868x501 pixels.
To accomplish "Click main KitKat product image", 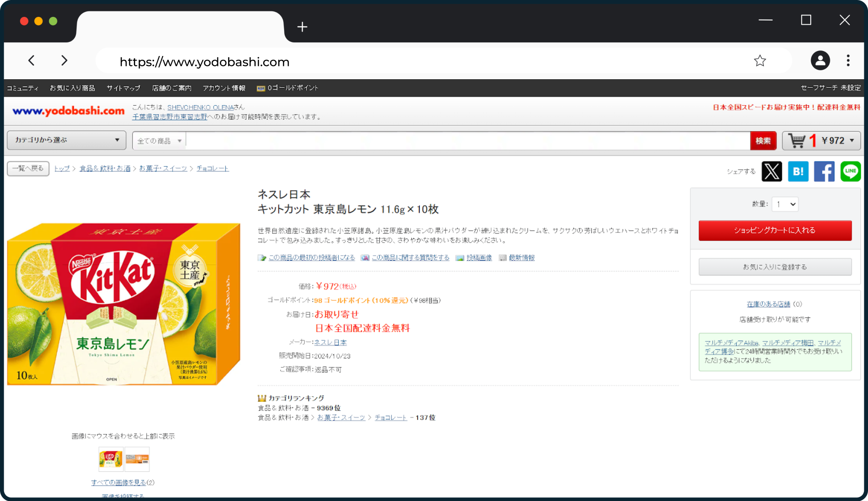I will (123, 304).
